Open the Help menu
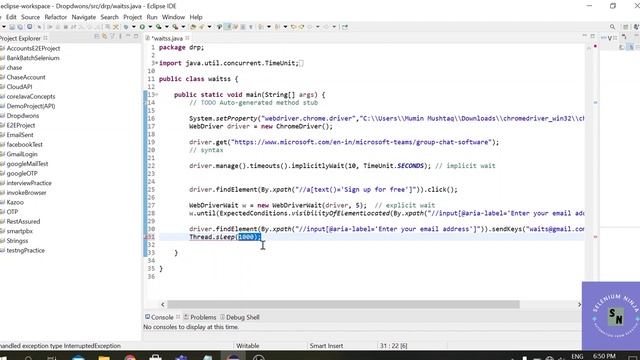This screenshot has height=360, width=640. [x=196, y=17]
